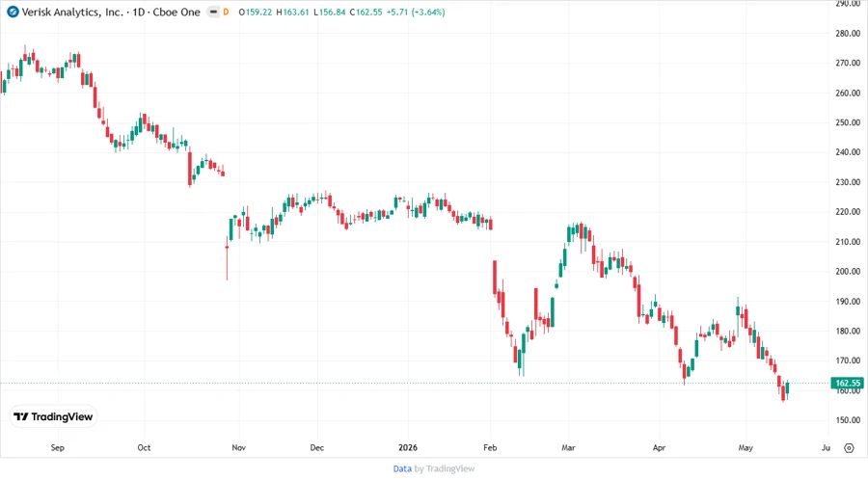This screenshot has width=868, height=480.
Task: Click the 'by TradingView' attribution text
Action: pos(445,468)
